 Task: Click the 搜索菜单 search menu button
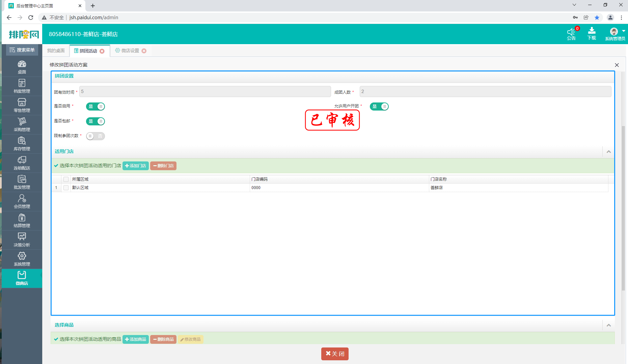(22, 50)
